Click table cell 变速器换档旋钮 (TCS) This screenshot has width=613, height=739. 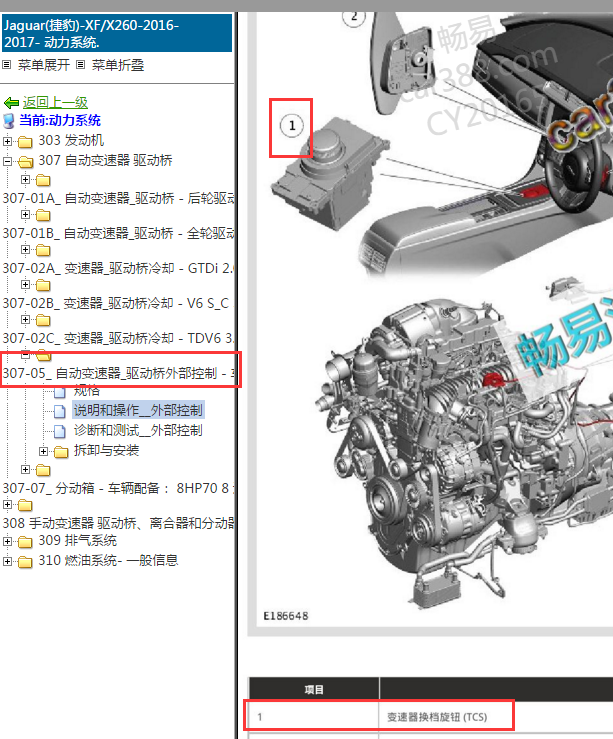pos(437,717)
